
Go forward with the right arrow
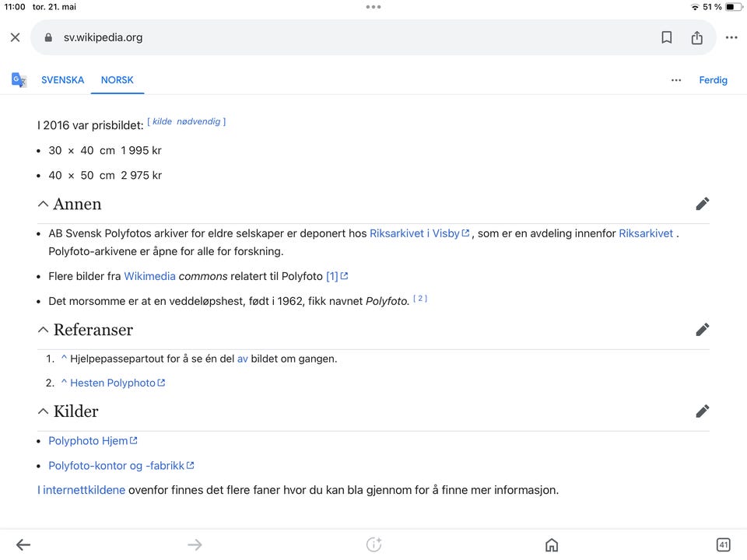point(195,544)
